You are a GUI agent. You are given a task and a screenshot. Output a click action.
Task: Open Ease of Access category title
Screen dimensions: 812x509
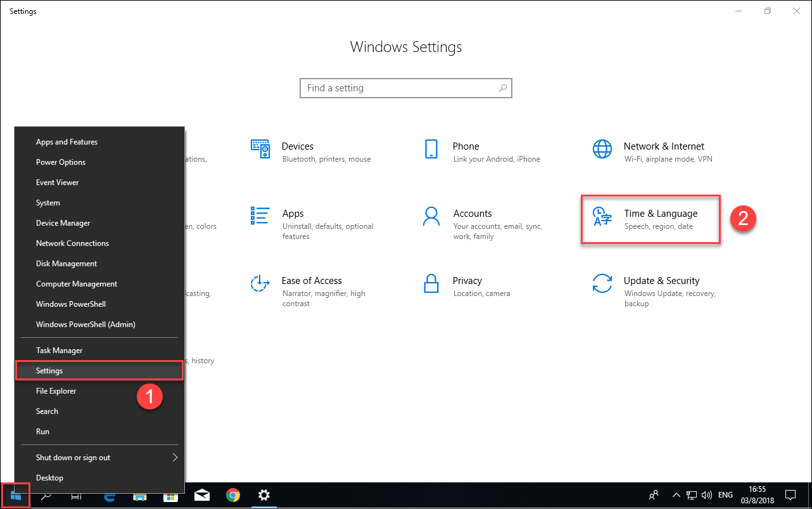pos(312,281)
